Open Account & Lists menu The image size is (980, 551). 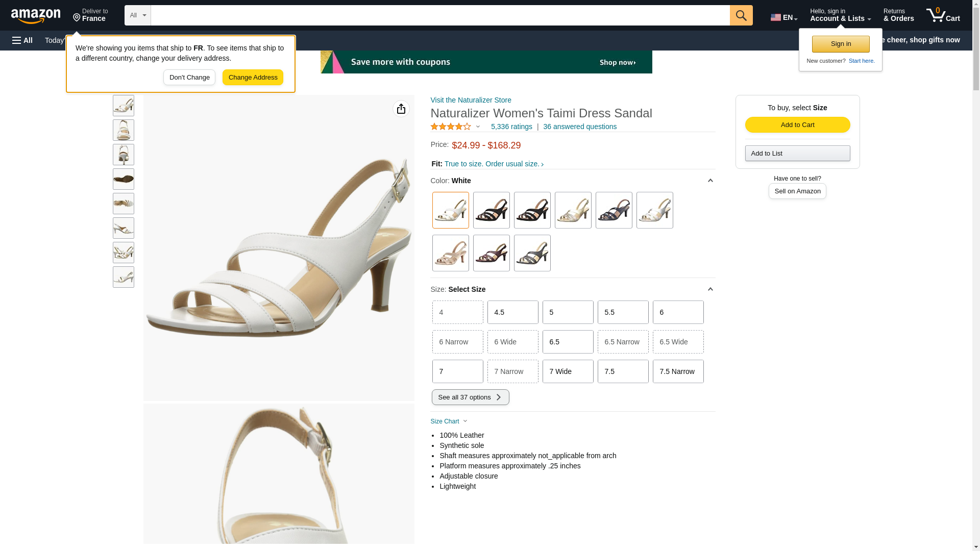click(840, 15)
